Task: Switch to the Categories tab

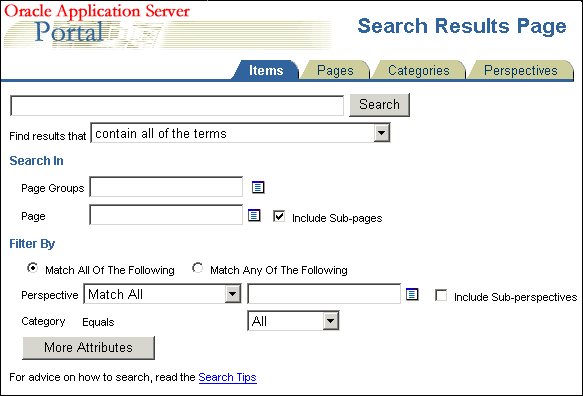Action: click(x=418, y=70)
